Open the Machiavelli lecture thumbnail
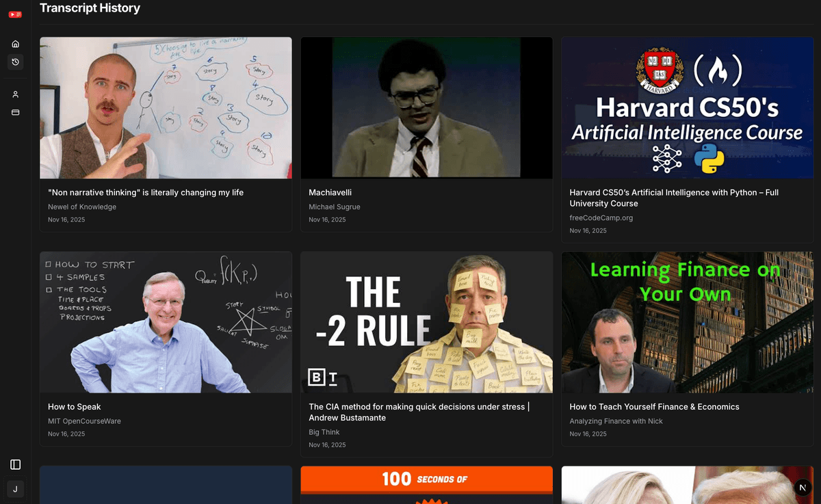The height and width of the screenshot is (504, 821). tap(427, 108)
